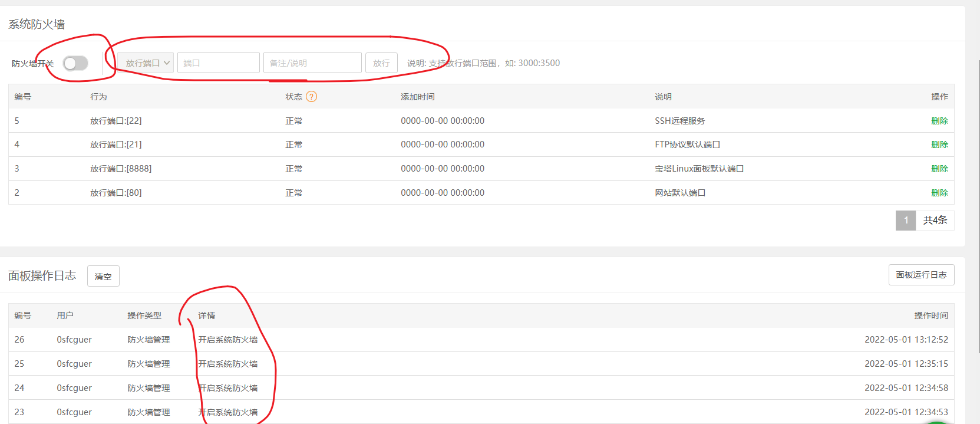Viewport: 980px width, 424px height.
Task: Click timestamp 2022-05-01 12:34:58
Action: 906,388
